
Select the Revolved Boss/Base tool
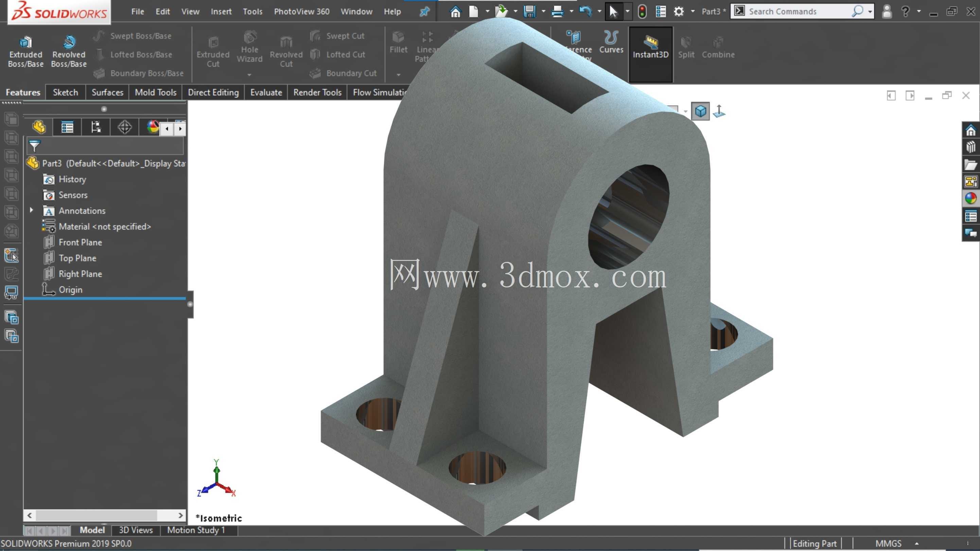69,52
